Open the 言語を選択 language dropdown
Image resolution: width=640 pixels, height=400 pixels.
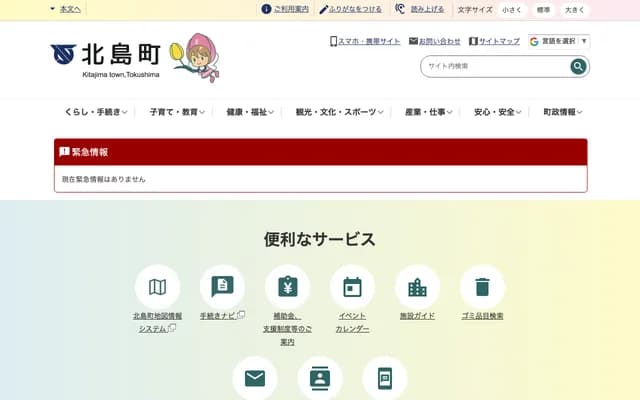(x=558, y=41)
